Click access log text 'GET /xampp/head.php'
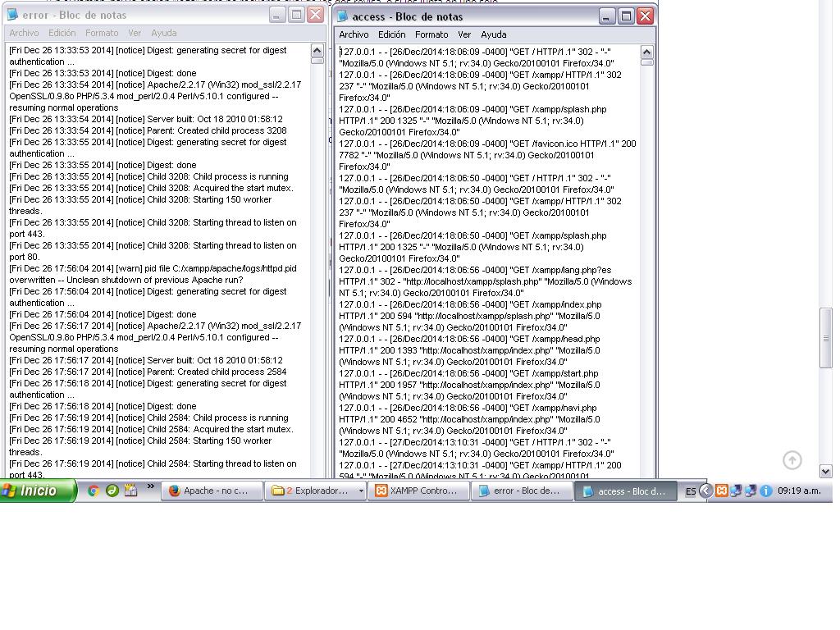The height and width of the screenshot is (630, 840). coord(556,339)
